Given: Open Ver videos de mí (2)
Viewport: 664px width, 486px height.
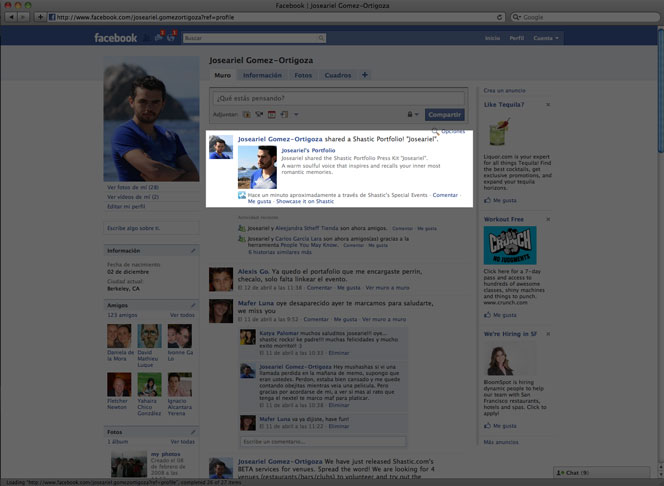Looking at the screenshot, I should click(x=133, y=197).
